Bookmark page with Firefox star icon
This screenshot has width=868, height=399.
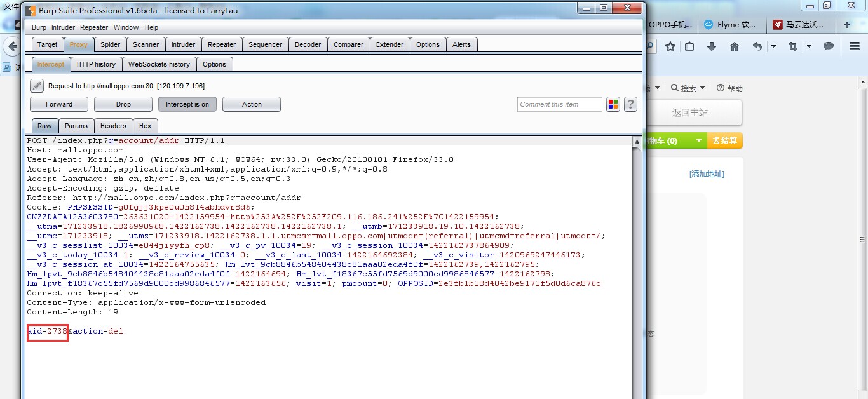pyautogui.click(x=670, y=46)
